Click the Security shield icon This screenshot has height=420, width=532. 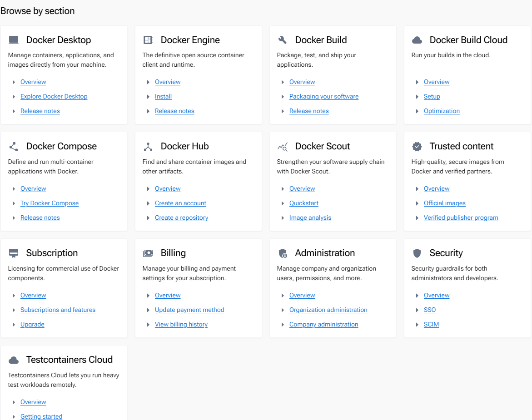[x=417, y=253]
